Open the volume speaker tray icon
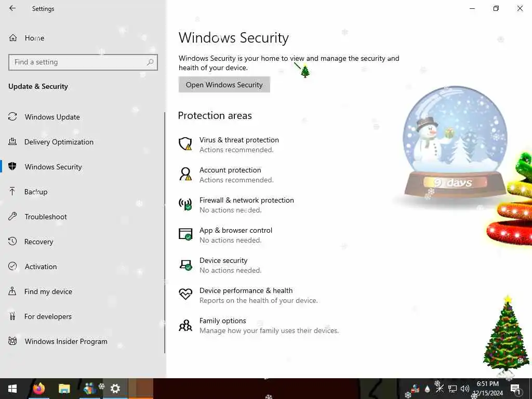 [x=464, y=389]
